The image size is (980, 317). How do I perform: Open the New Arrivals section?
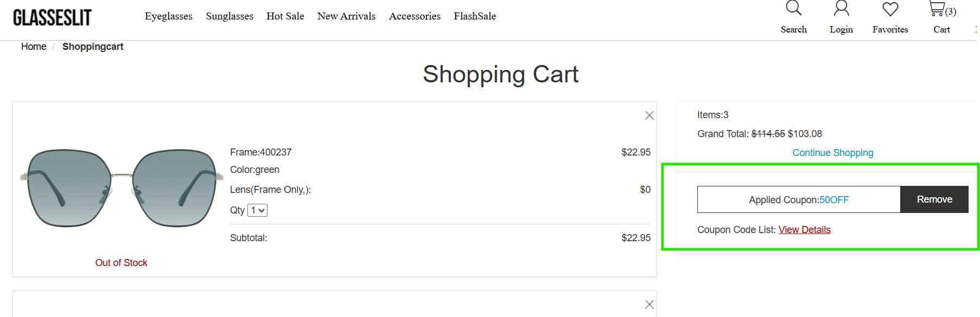click(346, 16)
